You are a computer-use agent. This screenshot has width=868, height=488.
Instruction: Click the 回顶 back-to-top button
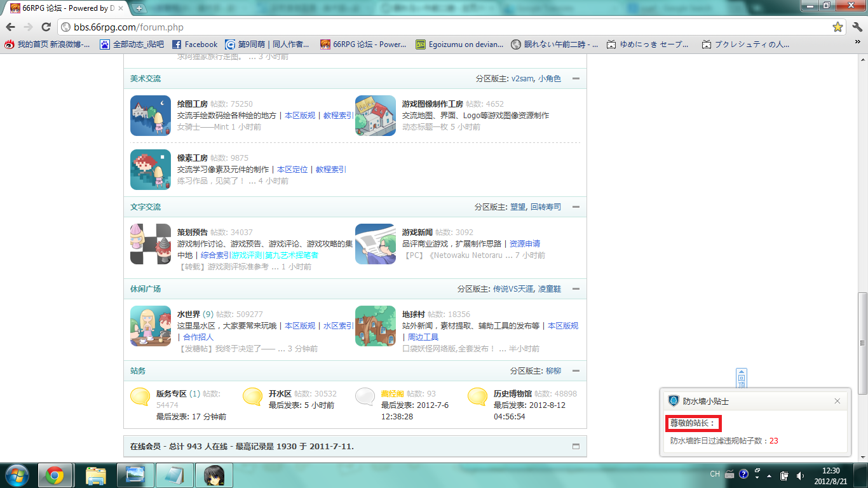742,378
